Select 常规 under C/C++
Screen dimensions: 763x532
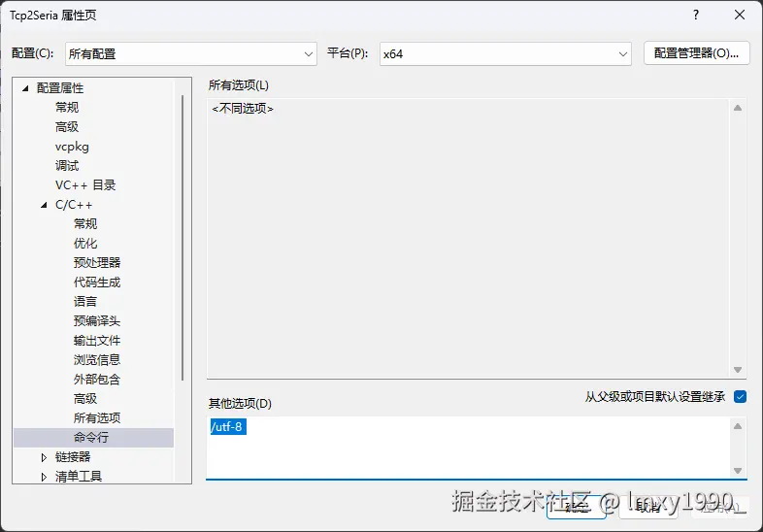click(85, 224)
